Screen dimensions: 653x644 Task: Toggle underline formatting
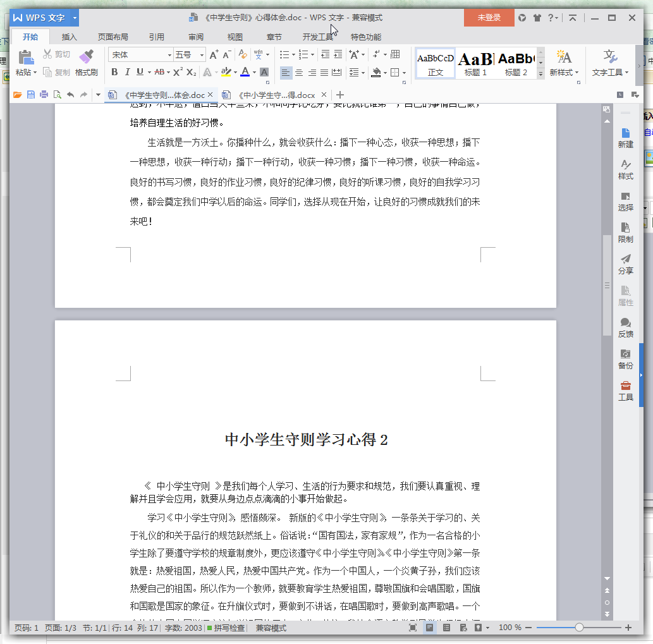[140, 72]
